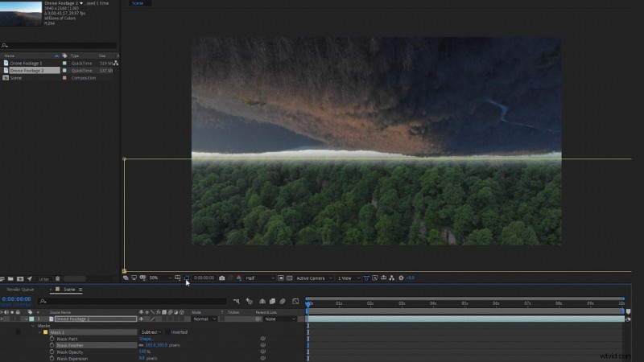Collapse the Masks group
Image resolution: width=644 pixels, height=362 pixels.
33,326
